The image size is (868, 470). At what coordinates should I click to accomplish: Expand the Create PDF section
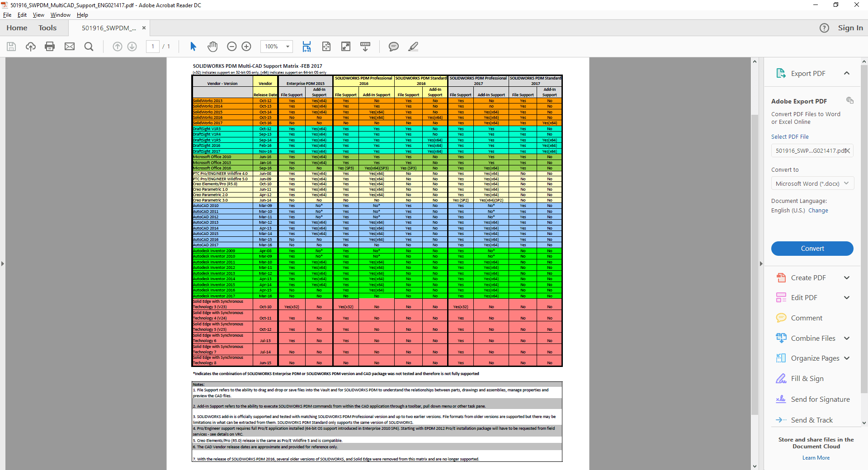click(847, 278)
